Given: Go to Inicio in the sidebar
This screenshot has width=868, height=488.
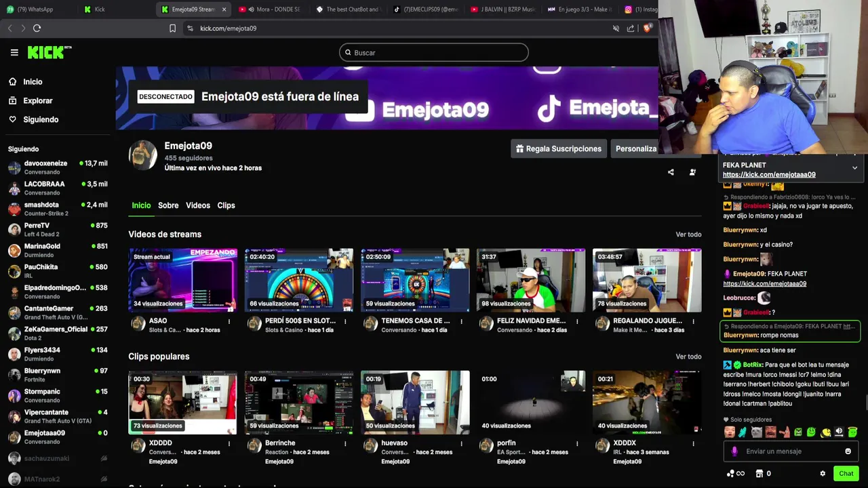Looking at the screenshot, I should pyautogui.click(x=33, y=81).
